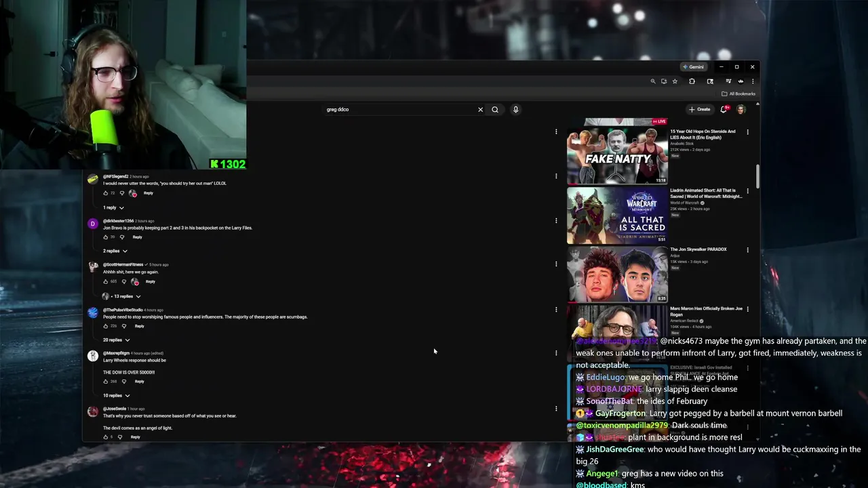Open the @NFSlegend2 channel link
868x488 pixels.
(115, 176)
